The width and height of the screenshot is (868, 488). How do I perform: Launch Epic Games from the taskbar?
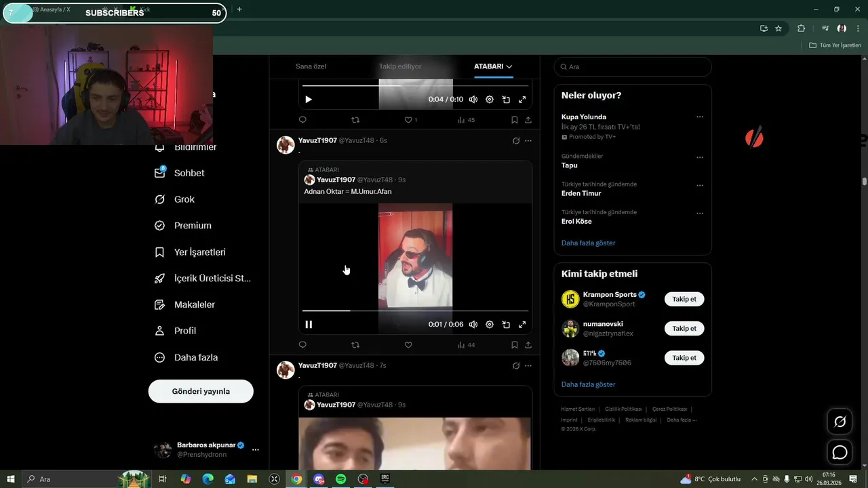(384, 479)
